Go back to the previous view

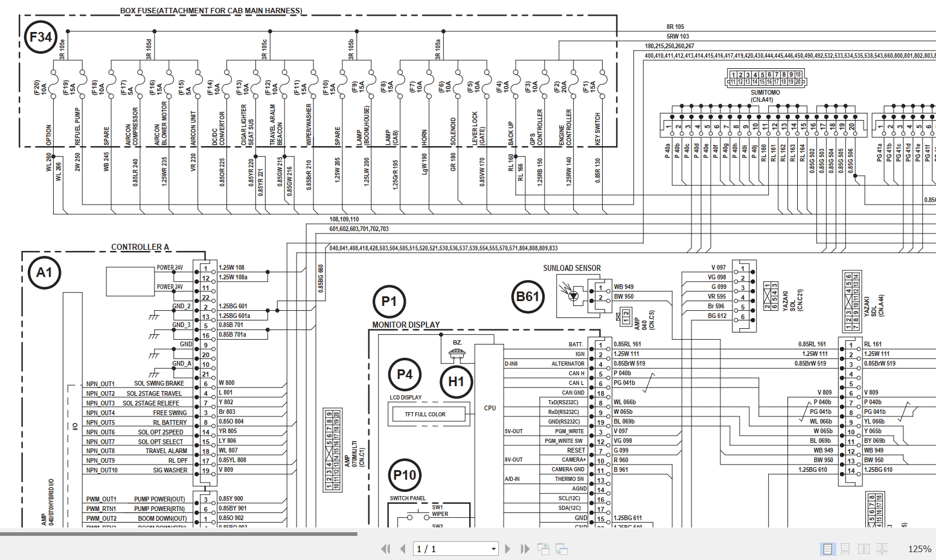pyautogui.click(x=543, y=549)
